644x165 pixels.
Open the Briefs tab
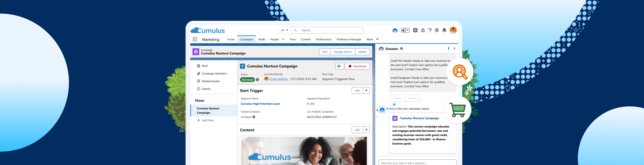[x=262, y=39]
